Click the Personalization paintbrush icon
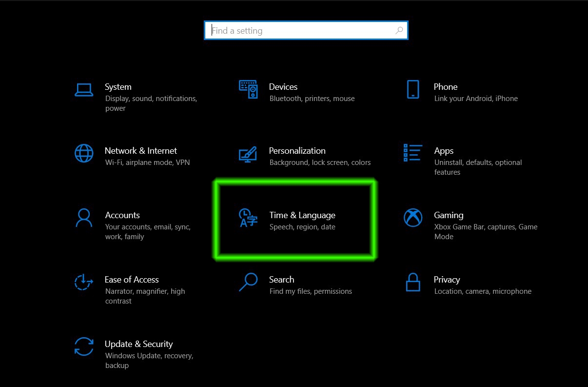 click(248, 154)
